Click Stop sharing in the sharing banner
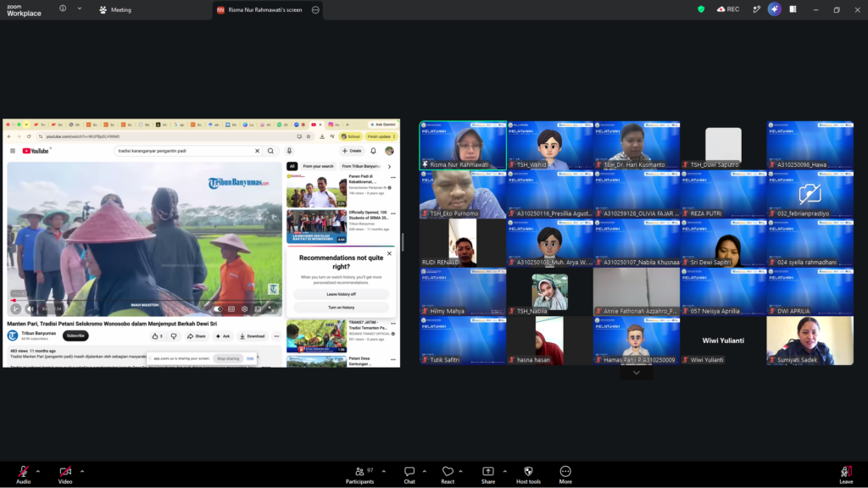Viewport: 868px width, 488px height. pyautogui.click(x=228, y=358)
